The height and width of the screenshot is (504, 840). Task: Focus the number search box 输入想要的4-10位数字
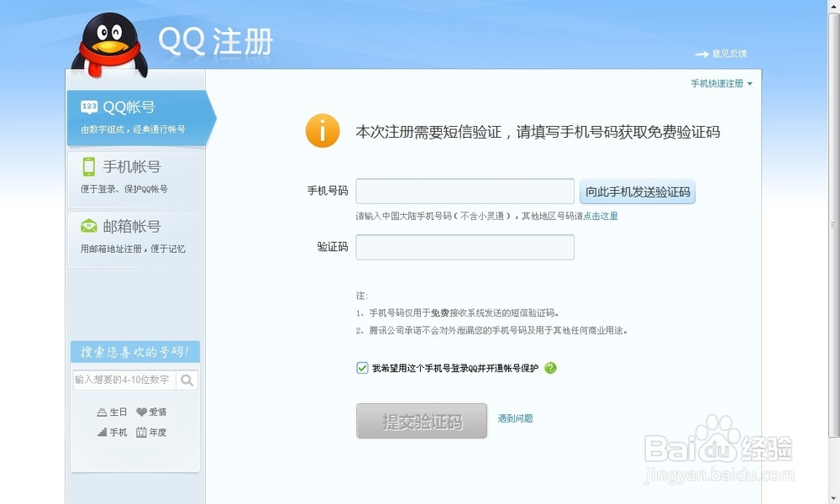click(x=124, y=380)
